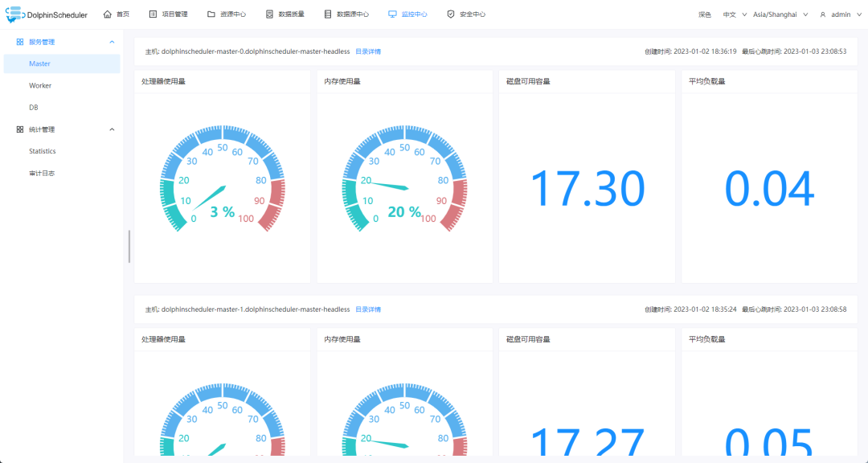Click the 服务管理 grid icon
868x463 pixels.
(x=20, y=42)
